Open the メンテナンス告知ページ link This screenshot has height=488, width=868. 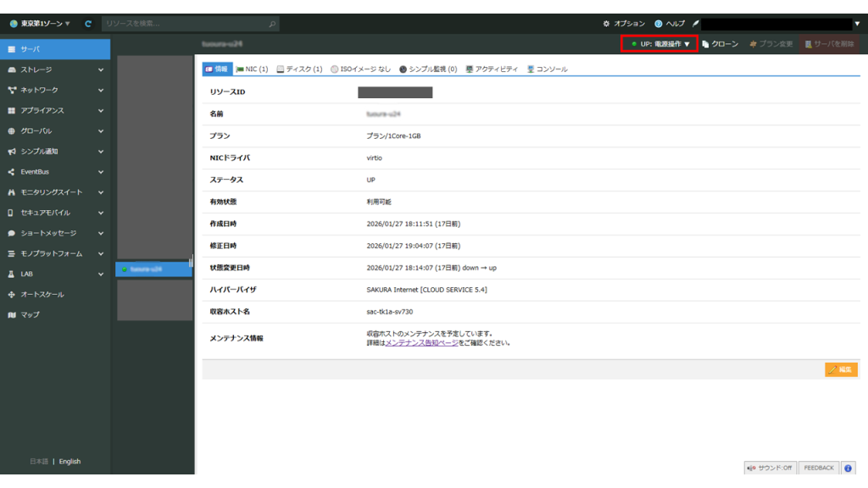tap(422, 343)
